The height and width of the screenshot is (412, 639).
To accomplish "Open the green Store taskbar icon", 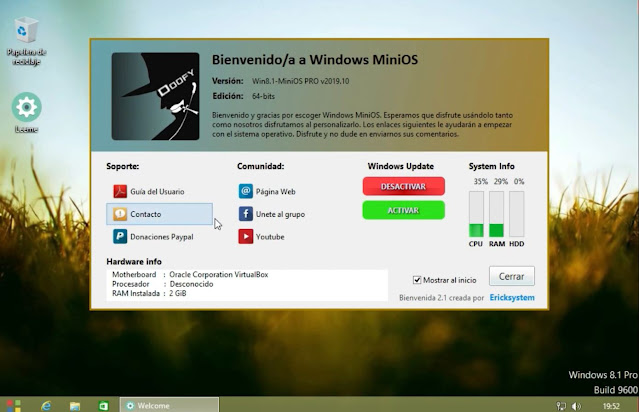I will (x=104, y=405).
